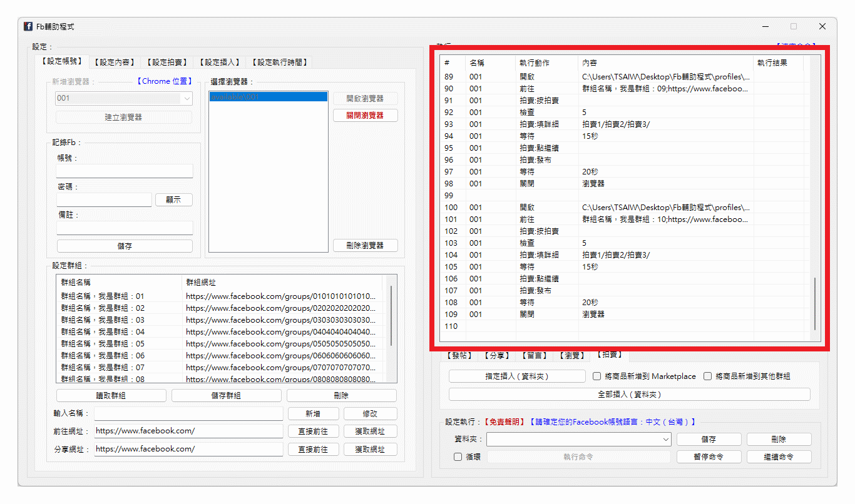Select the 【留言】 command tab
The image size is (855, 504).
click(535, 355)
